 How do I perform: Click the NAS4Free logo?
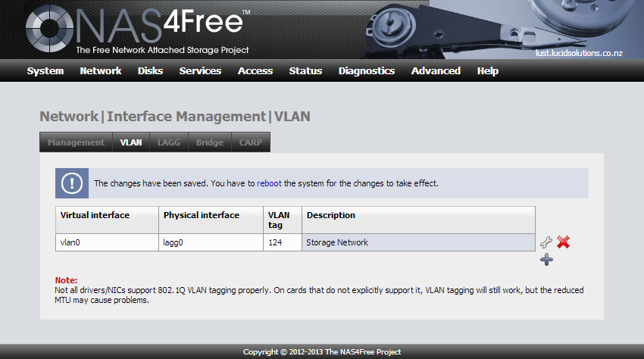click(x=138, y=29)
